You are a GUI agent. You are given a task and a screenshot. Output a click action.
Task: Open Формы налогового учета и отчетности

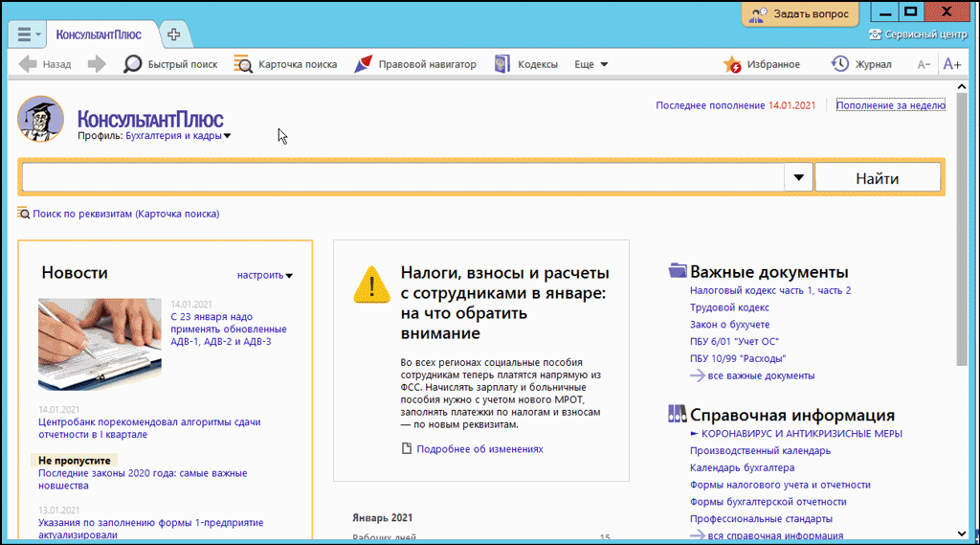pyautogui.click(x=780, y=485)
